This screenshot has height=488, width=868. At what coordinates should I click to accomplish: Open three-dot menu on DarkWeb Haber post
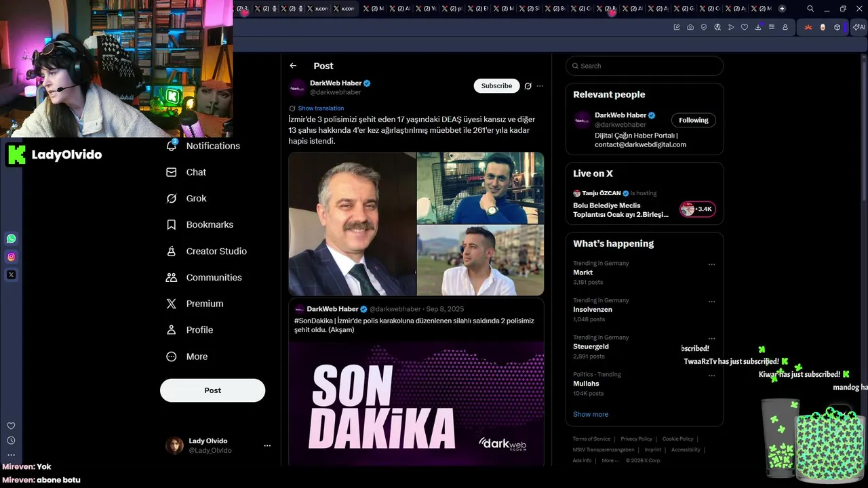[540, 86]
